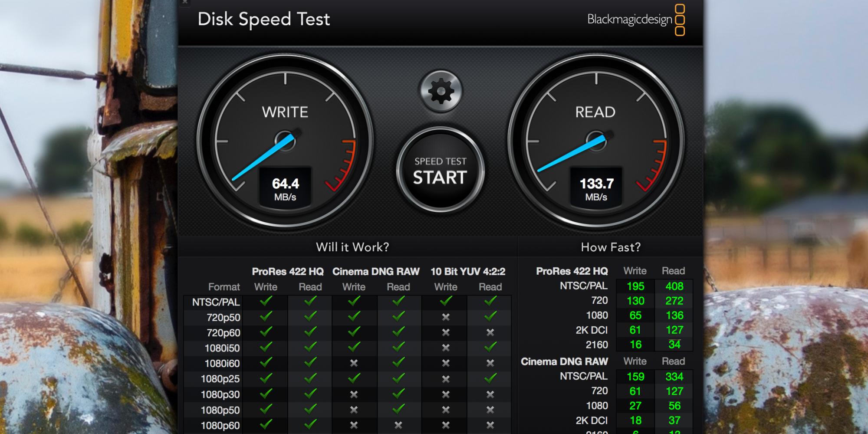Click 1080p25 Cinema DNG RAW Write checkmark
The width and height of the screenshot is (868, 434).
pos(354,378)
